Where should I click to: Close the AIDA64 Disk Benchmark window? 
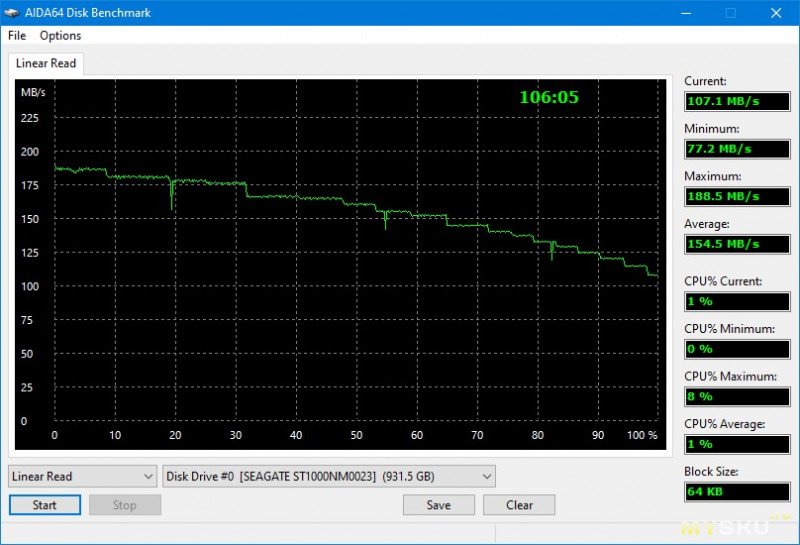click(x=776, y=12)
